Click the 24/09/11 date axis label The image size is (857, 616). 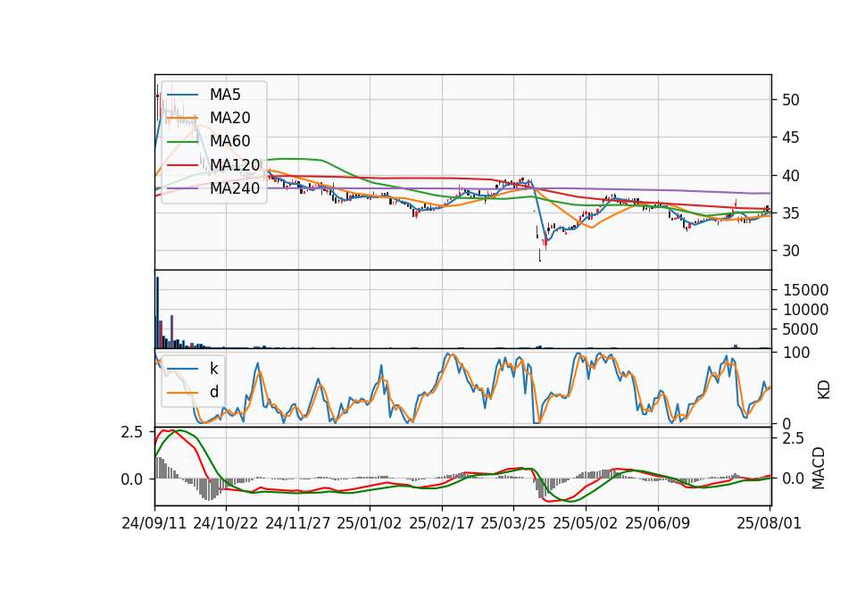(154, 523)
